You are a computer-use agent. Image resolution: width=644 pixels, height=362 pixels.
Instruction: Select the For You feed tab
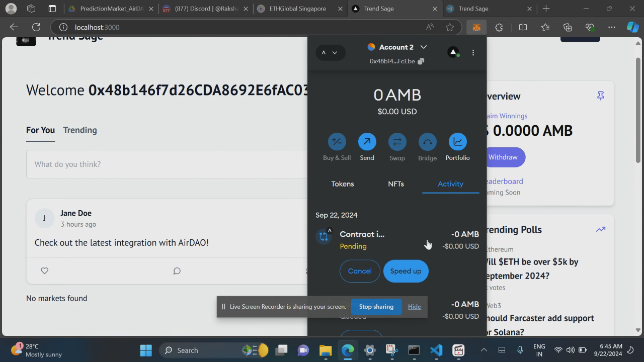pyautogui.click(x=40, y=130)
